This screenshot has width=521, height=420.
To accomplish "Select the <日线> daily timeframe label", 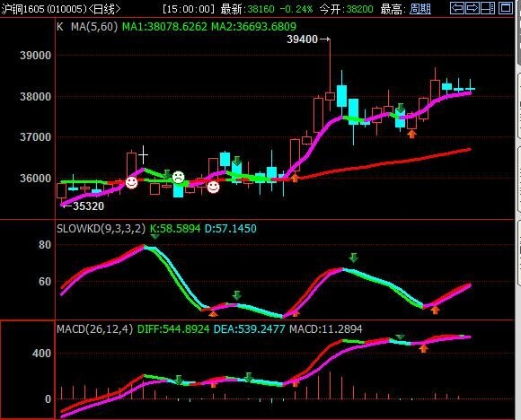I will 105,9.
